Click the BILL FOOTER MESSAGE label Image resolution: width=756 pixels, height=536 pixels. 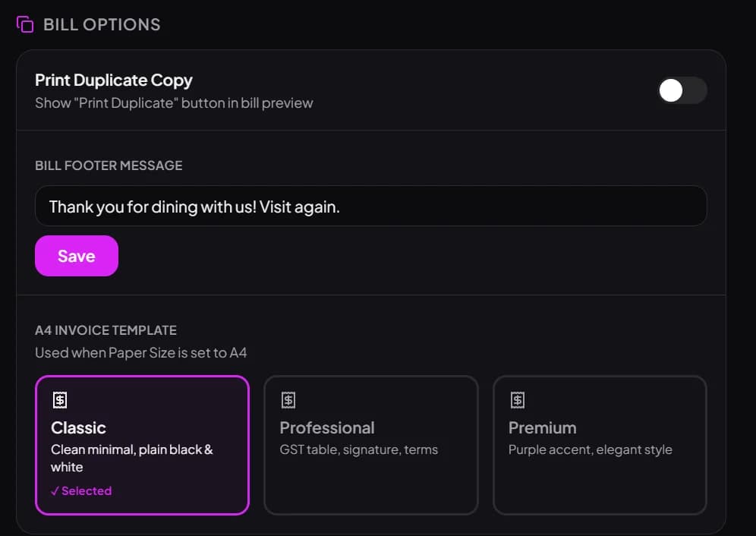coord(109,166)
